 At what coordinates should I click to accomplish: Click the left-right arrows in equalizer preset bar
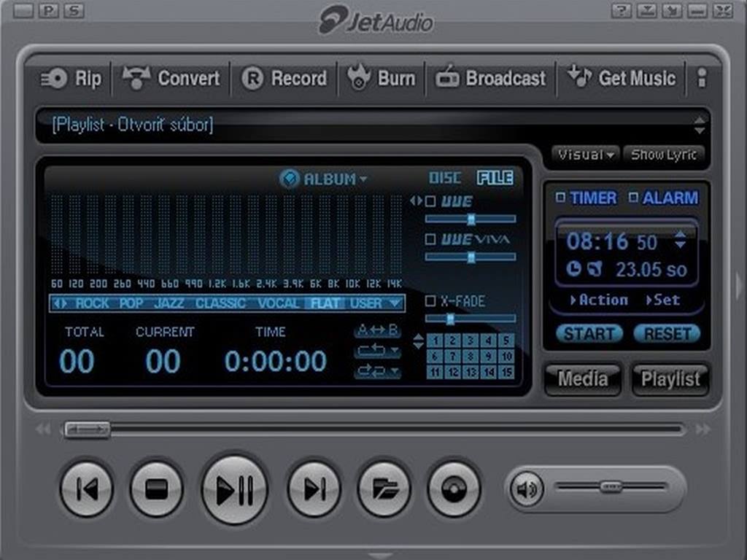(x=60, y=303)
